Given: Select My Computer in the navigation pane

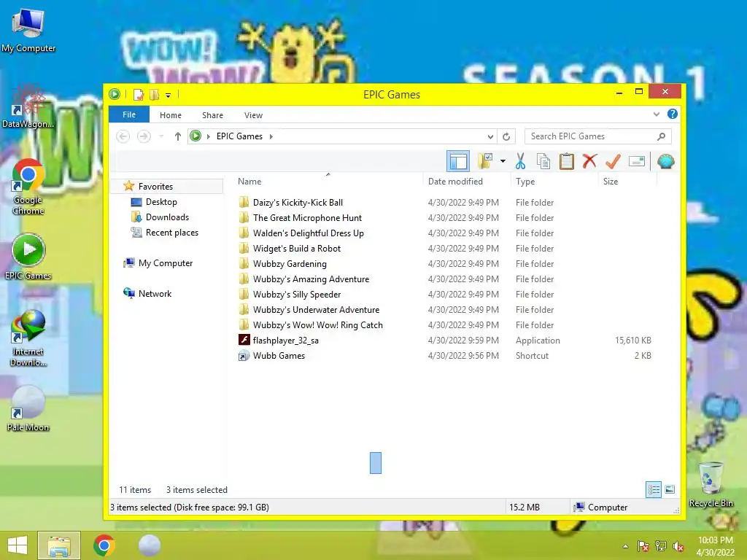Looking at the screenshot, I should (166, 262).
